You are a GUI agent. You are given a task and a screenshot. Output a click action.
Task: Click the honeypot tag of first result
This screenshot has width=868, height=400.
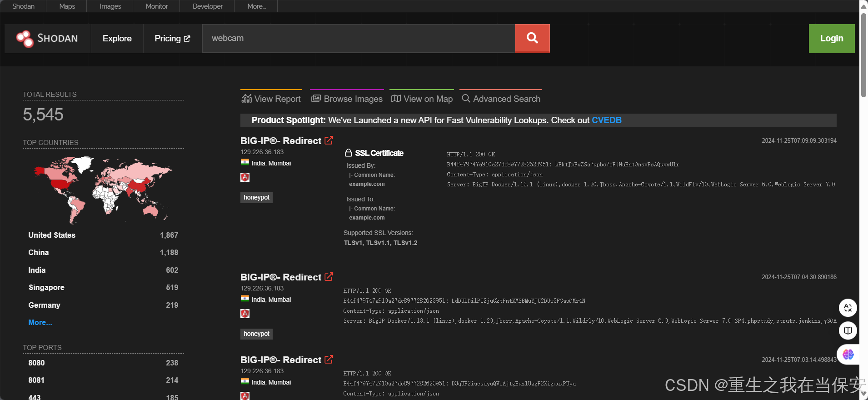[x=256, y=197]
